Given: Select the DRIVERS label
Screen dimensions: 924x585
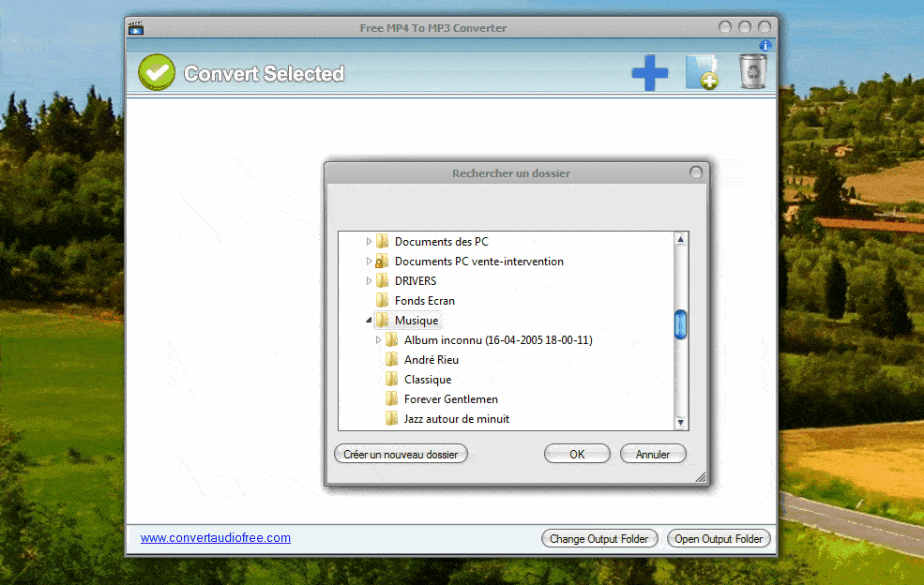Looking at the screenshot, I should pyautogui.click(x=416, y=281).
